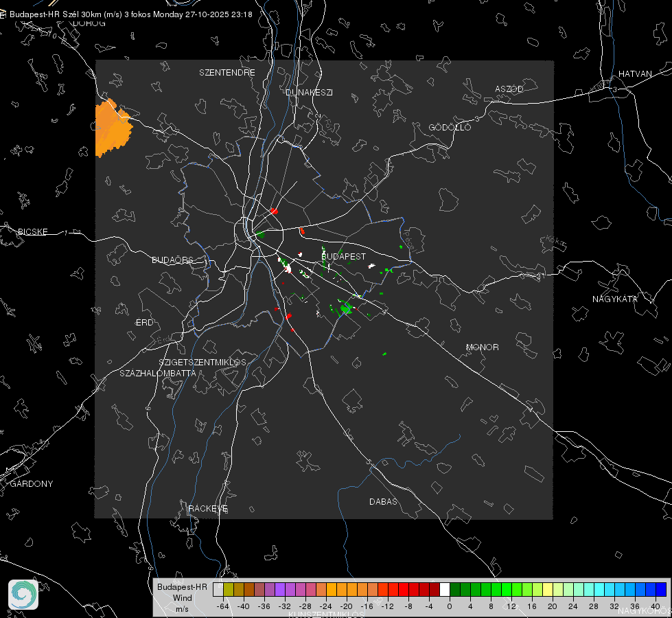This screenshot has height=618, width=672.
Task: Click the large green echo cluster southeast of Budapest
Action: 345,308
